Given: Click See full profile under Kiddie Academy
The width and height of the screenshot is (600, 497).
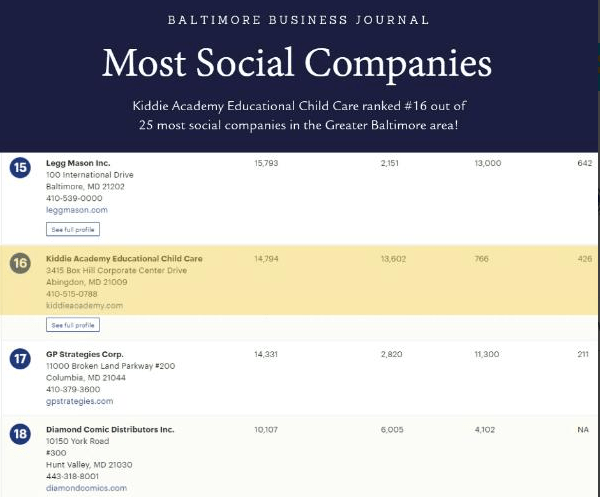Looking at the screenshot, I should (x=73, y=325).
